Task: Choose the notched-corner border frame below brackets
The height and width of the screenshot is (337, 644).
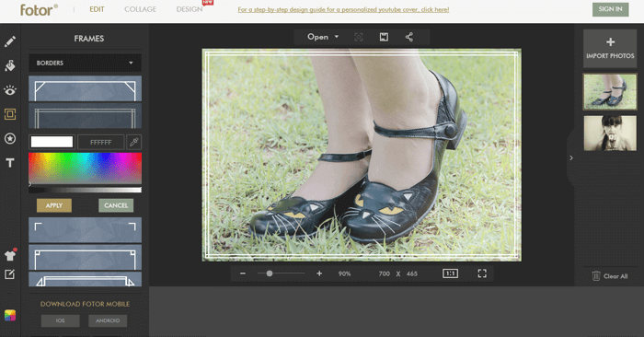Action: click(x=85, y=257)
